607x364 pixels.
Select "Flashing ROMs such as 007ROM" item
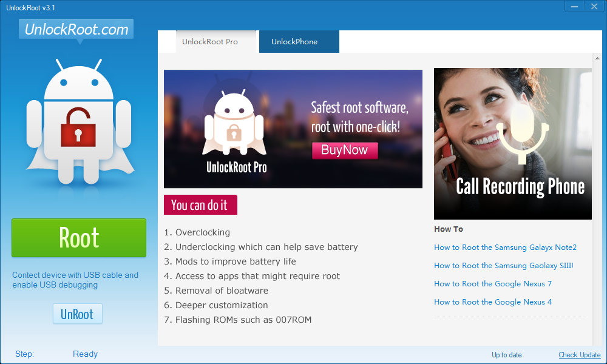238,320
